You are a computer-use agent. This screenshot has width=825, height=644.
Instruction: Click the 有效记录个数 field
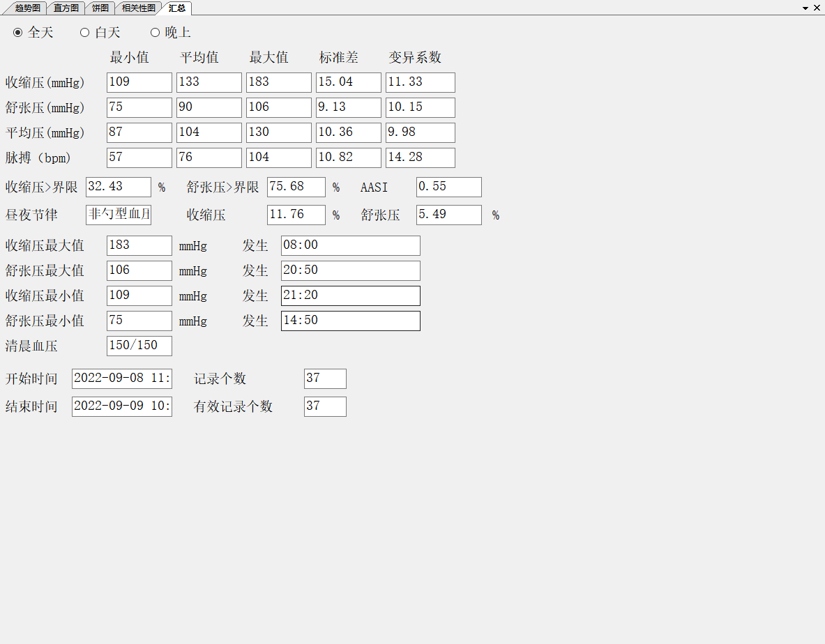(325, 406)
